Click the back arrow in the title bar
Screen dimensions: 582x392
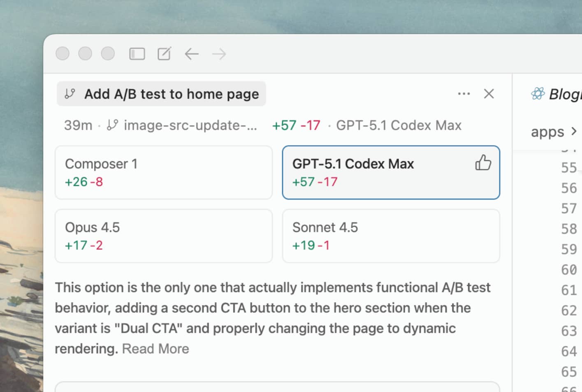click(x=191, y=54)
